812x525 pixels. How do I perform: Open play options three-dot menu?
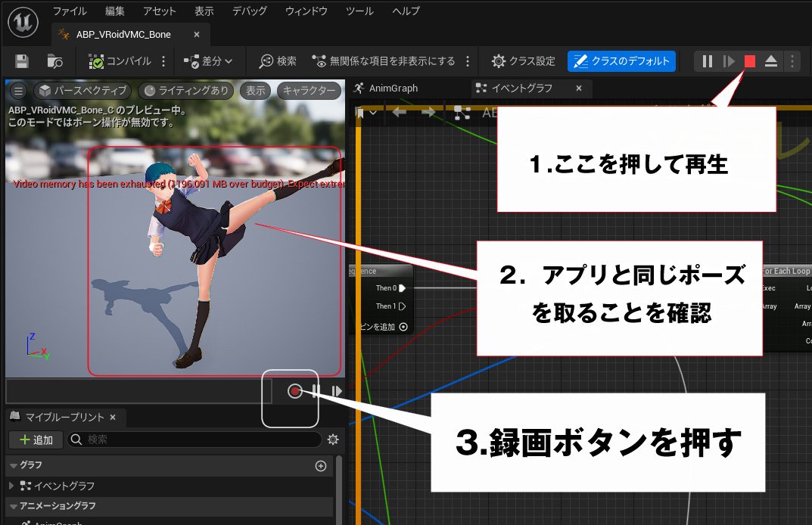[792, 61]
